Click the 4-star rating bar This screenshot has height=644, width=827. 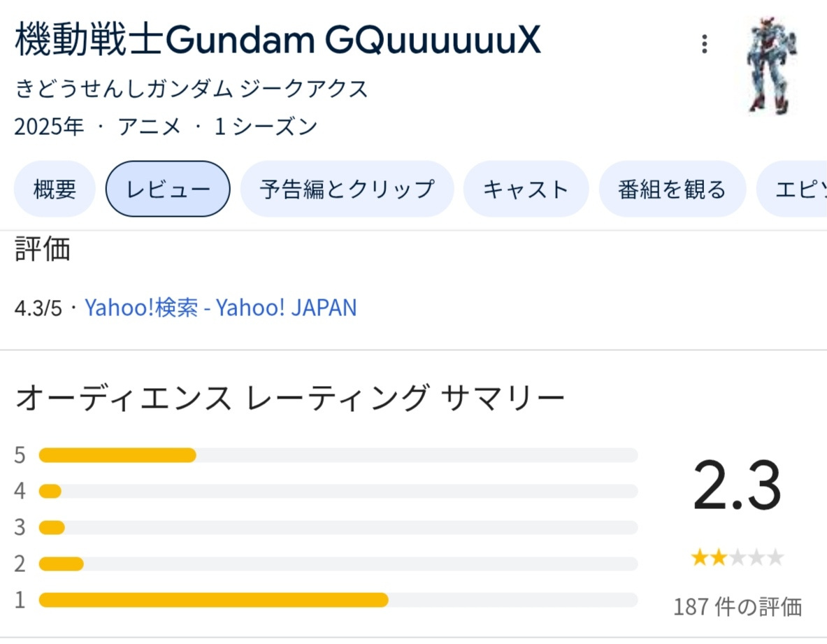point(338,492)
